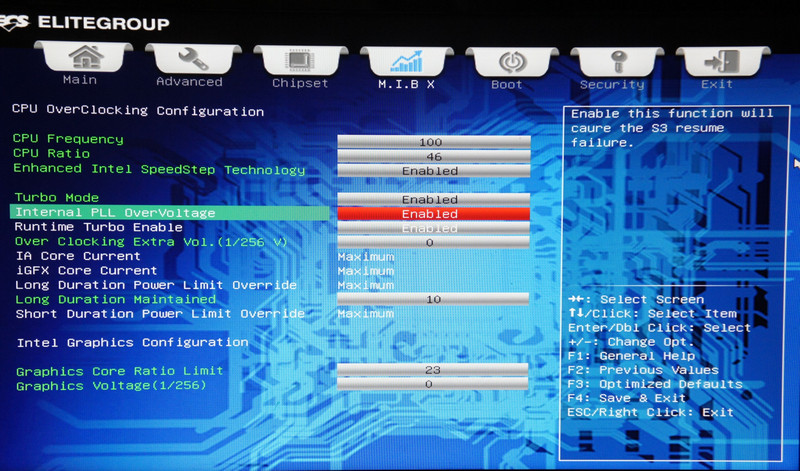Switch to the Main tab label
Screen dimensions: 800x471
click(80, 80)
